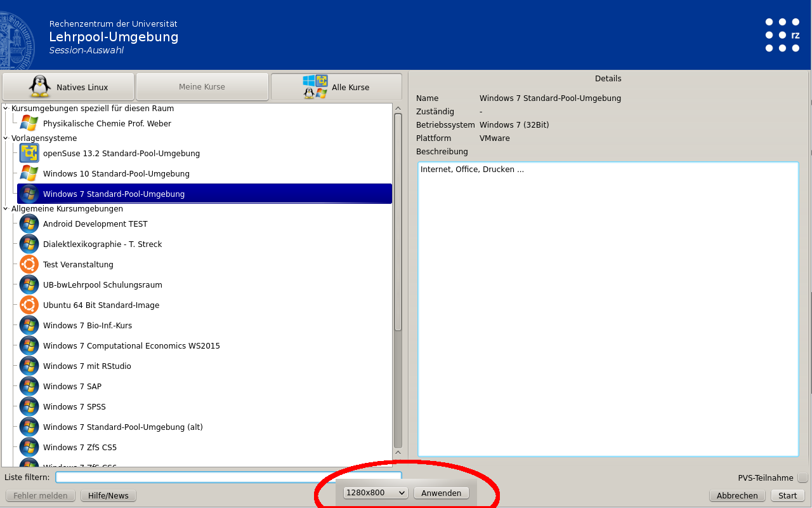812x508 pixels.
Task: Focus the Liste filtern input field
Action: point(228,477)
